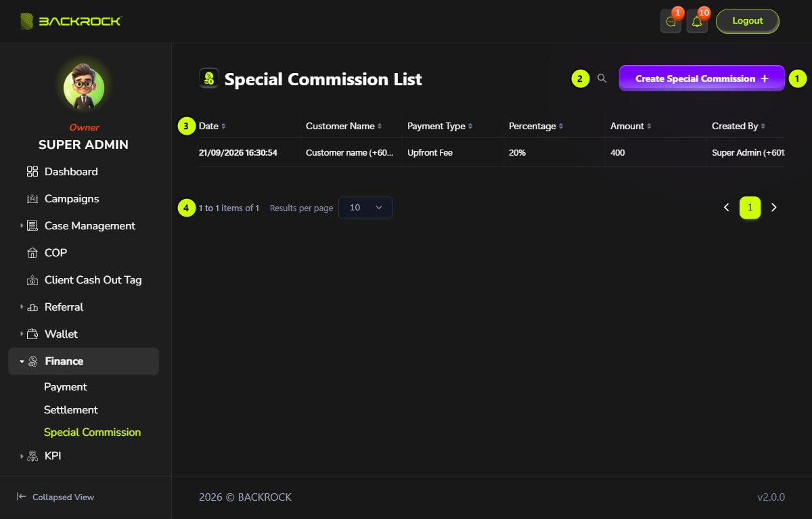The image size is (812, 519).
Task: Click the Finance icon
Action: 32,361
